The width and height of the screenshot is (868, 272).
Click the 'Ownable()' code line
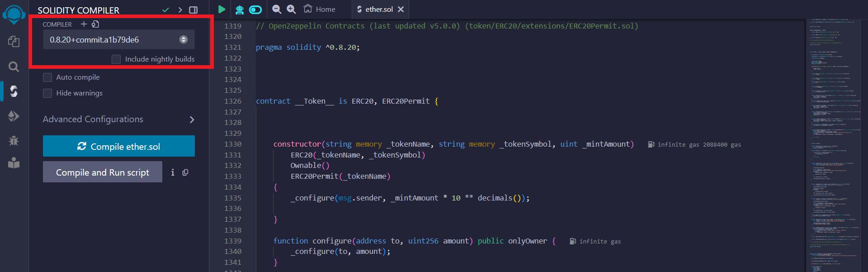[x=310, y=166]
